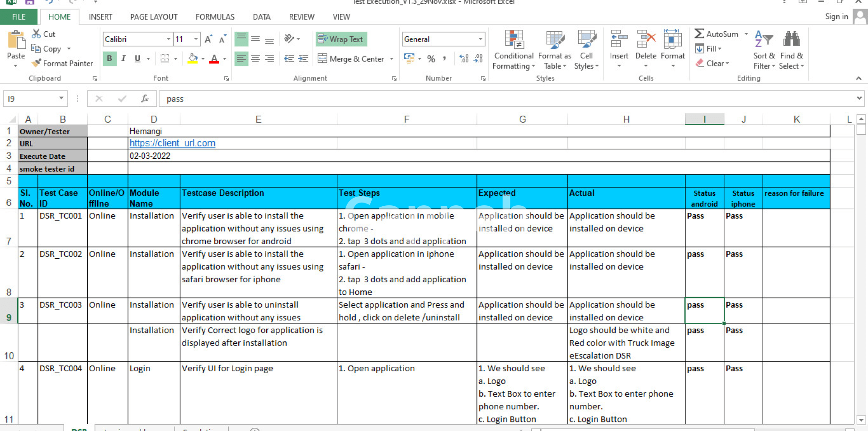This screenshot has height=431, width=868.
Task: Open the https://client_url.com hyperlink
Action: (x=172, y=143)
